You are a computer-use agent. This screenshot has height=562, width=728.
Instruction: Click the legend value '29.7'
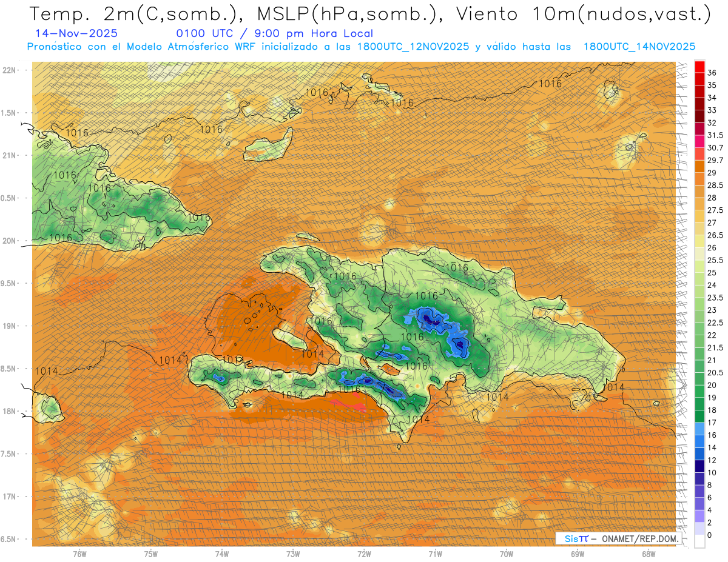[715, 160]
